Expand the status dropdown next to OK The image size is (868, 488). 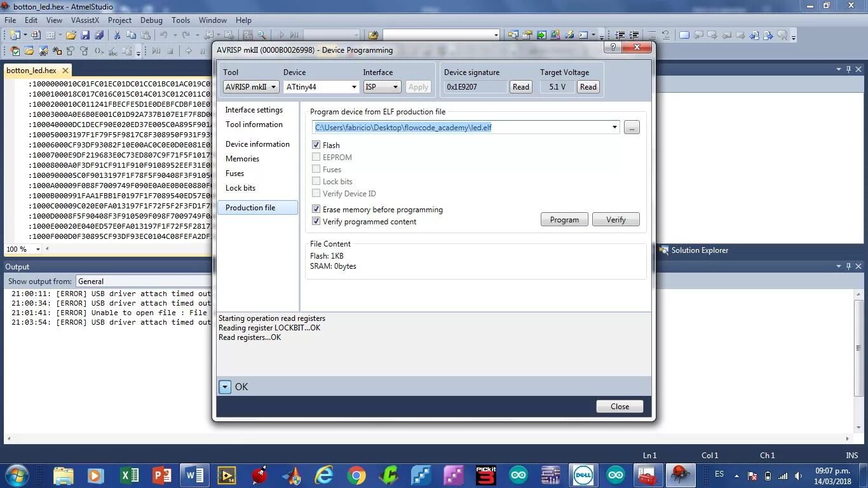click(x=225, y=386)
